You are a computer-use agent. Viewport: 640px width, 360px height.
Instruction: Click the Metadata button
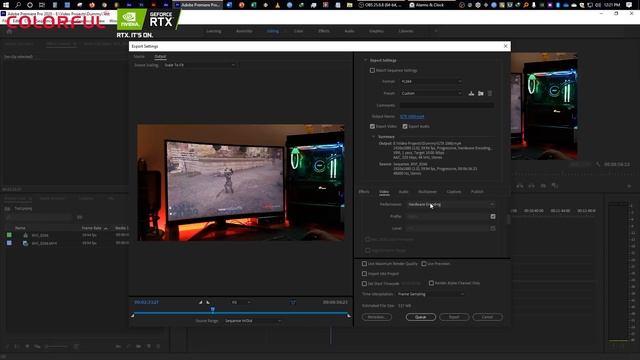tap(376, 317)
